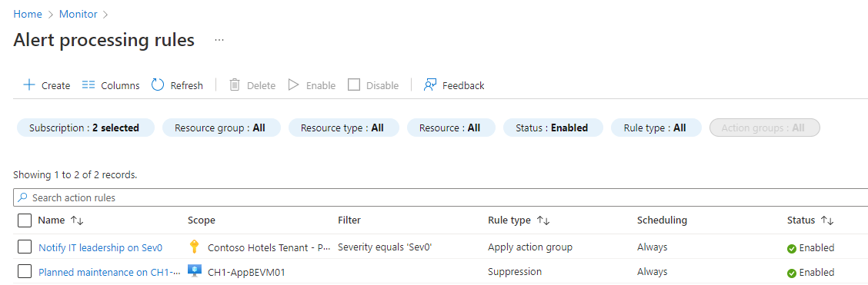Open the Columns chooser

tap(111, 85)
